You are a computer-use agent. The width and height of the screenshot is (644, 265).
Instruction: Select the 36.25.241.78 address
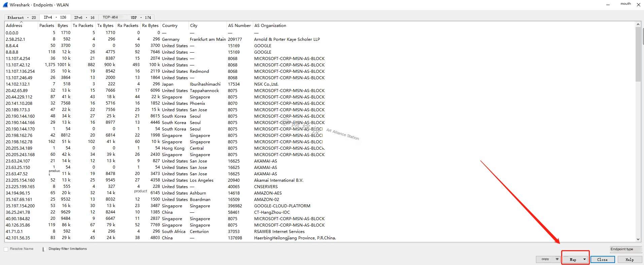[18, 212]
